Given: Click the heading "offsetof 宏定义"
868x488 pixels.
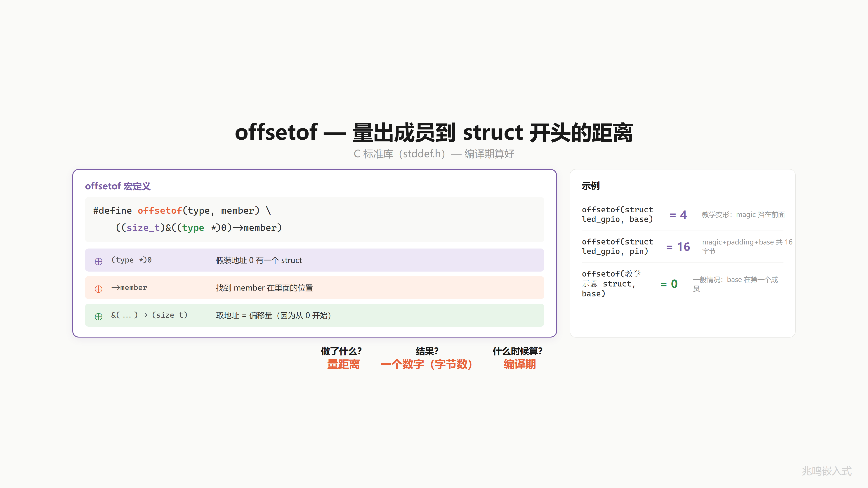Looking at the screenshot, I should [x=118, y=186].
